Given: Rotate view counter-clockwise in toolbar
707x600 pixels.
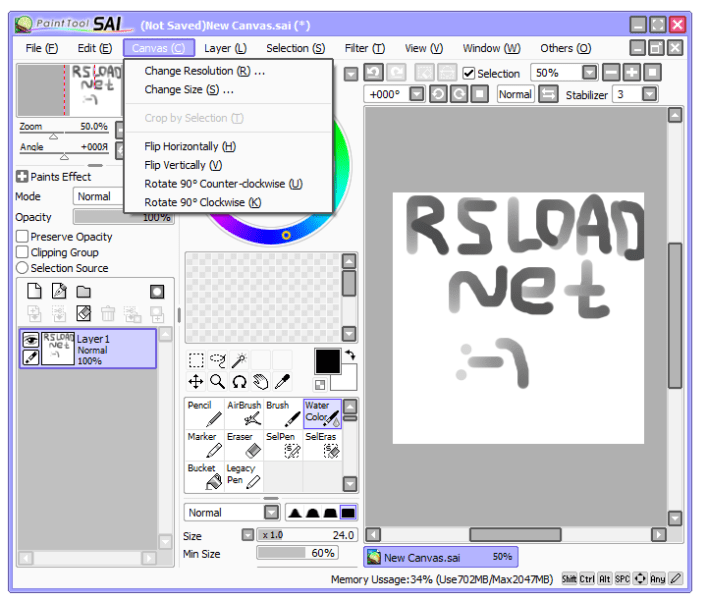Looking at the screenshot, I should [438, 94].
